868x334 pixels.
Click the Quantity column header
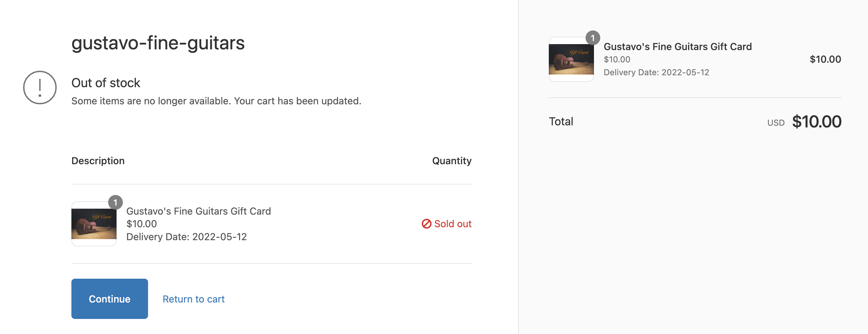(451, 161)
